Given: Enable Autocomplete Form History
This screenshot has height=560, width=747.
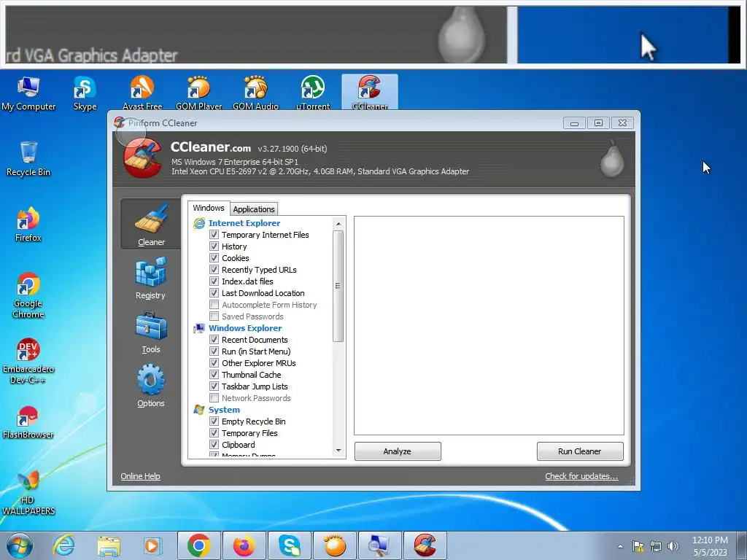Looking at the screenshot, I should (x=214, y=305).
